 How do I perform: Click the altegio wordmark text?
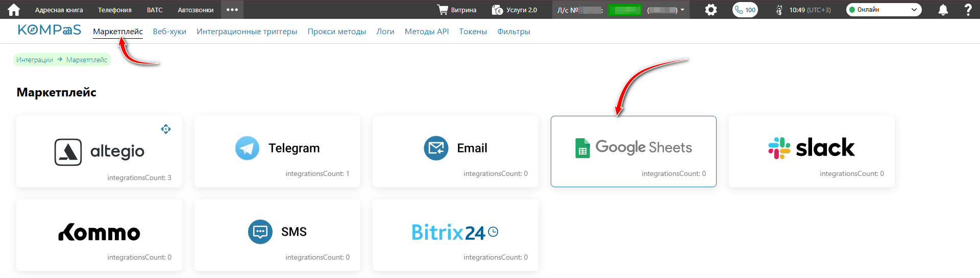(x=117, y=152)
